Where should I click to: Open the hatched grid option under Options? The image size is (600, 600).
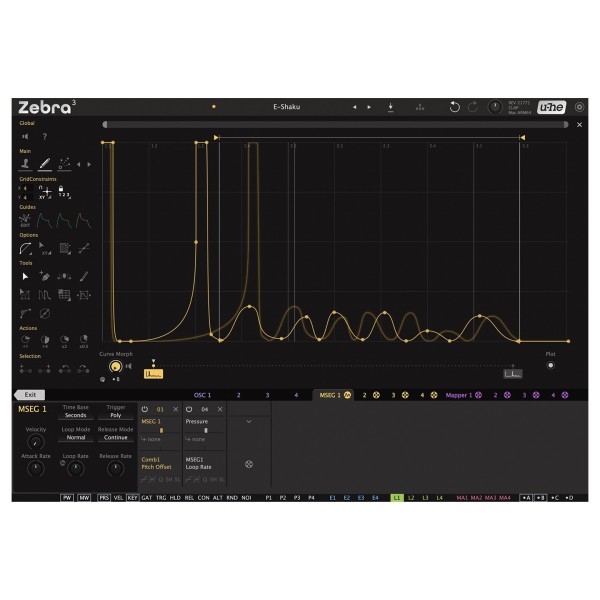[x=64, y=249]
